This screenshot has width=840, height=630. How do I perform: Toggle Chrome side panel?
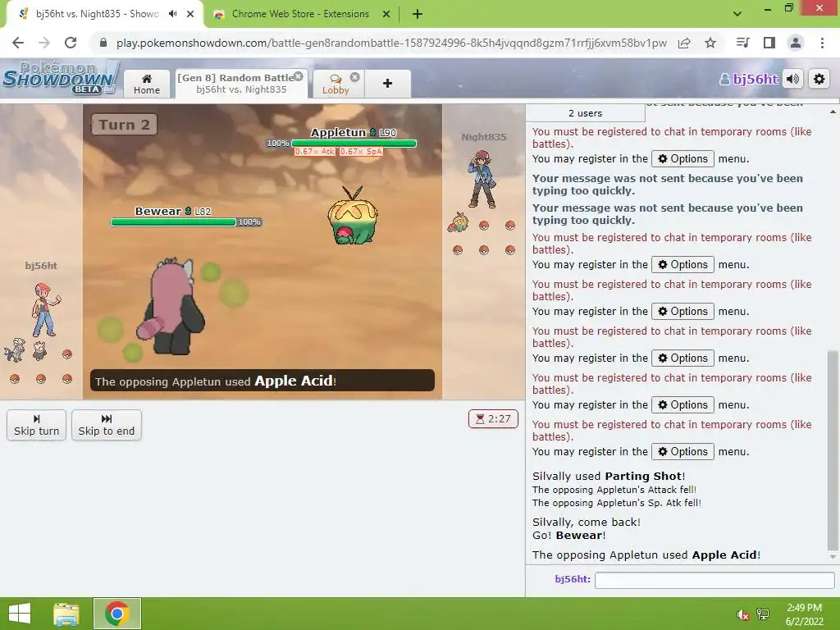(x=769, y=43)
